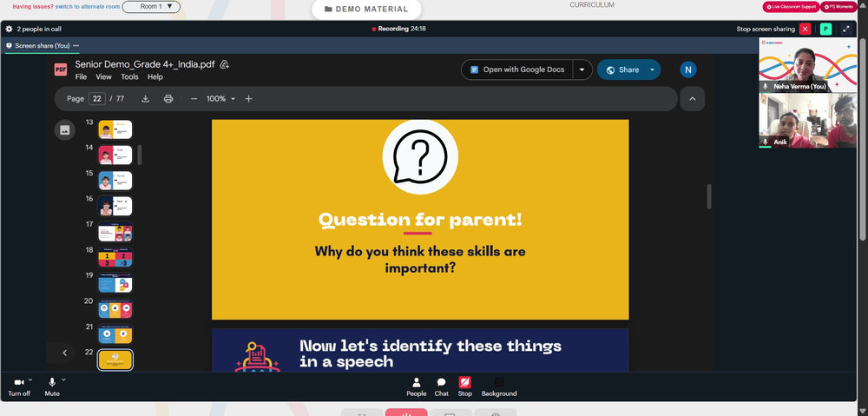The height and width of the screenshot is (416, 868).
Task: Open the Chat panel
Action: 441,386
